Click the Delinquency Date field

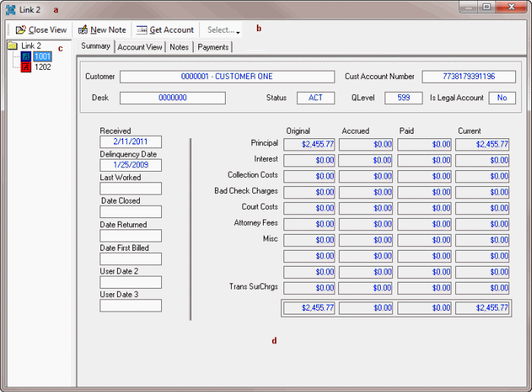[x=131, y=166]
